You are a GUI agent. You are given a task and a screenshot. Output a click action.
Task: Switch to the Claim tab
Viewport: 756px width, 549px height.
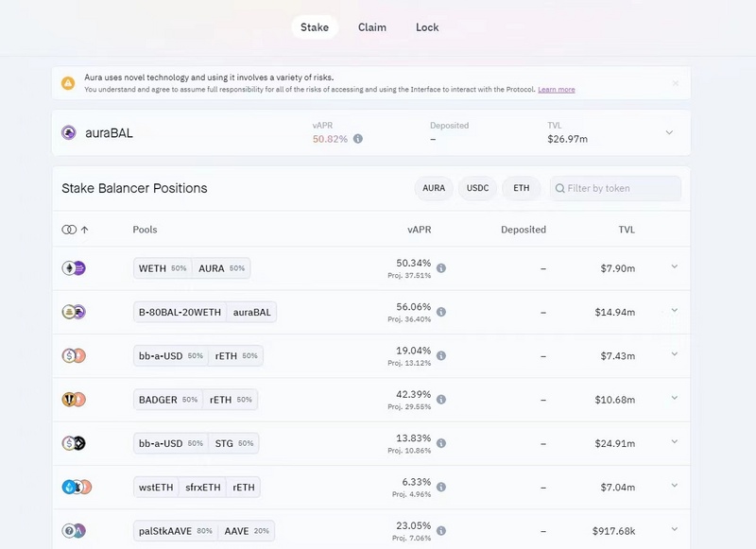[372, 27]
